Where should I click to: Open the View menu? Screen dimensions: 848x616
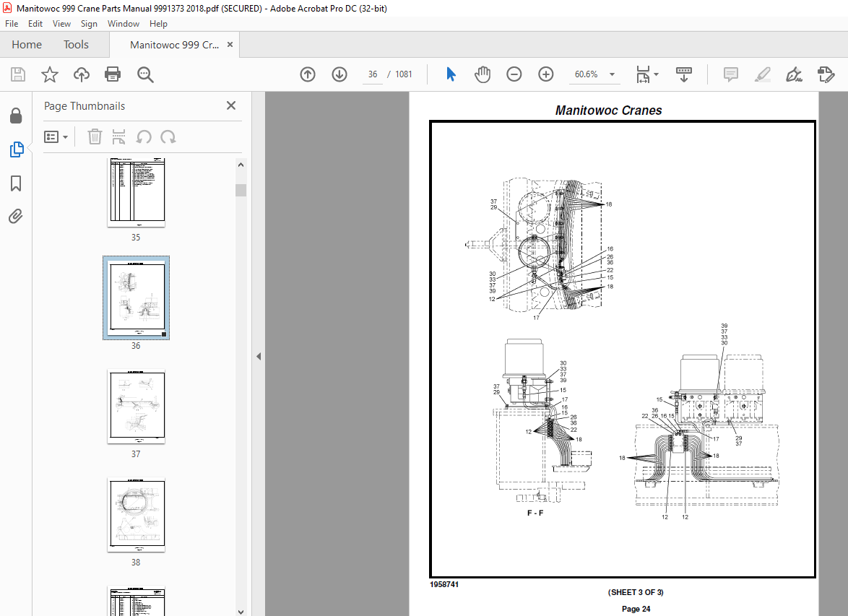(61, 24)
